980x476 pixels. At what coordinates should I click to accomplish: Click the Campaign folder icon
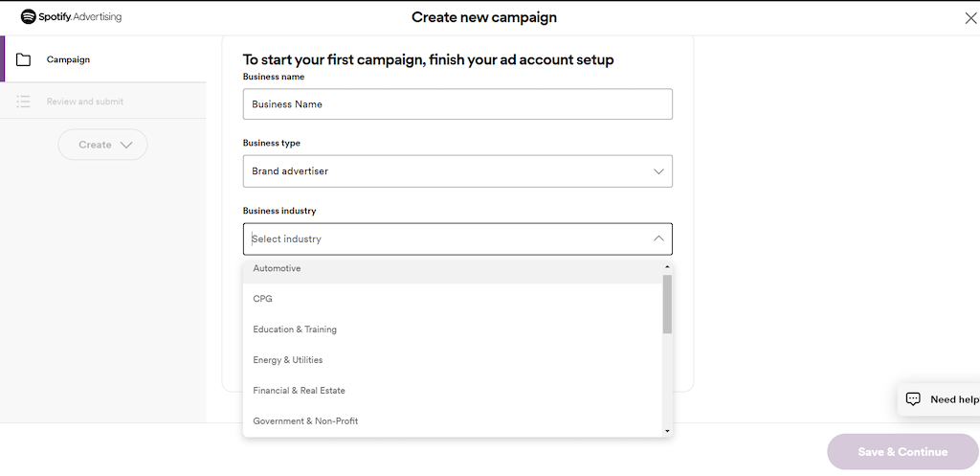point(23,59)
